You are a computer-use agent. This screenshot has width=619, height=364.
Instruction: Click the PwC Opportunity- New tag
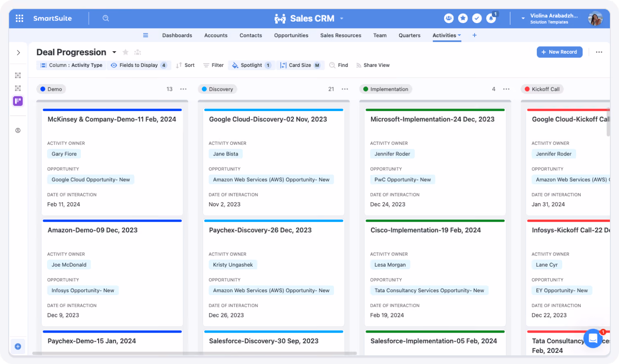click(403, 180)
